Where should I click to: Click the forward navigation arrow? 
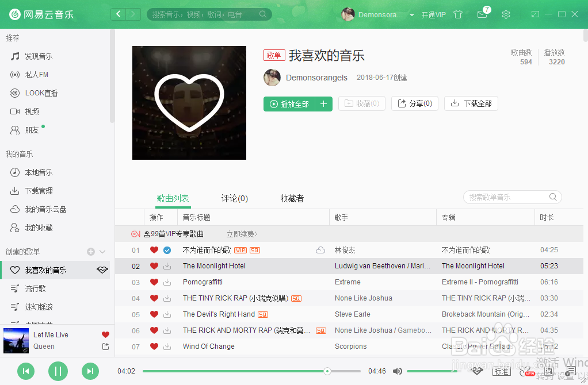click(133, 14)
